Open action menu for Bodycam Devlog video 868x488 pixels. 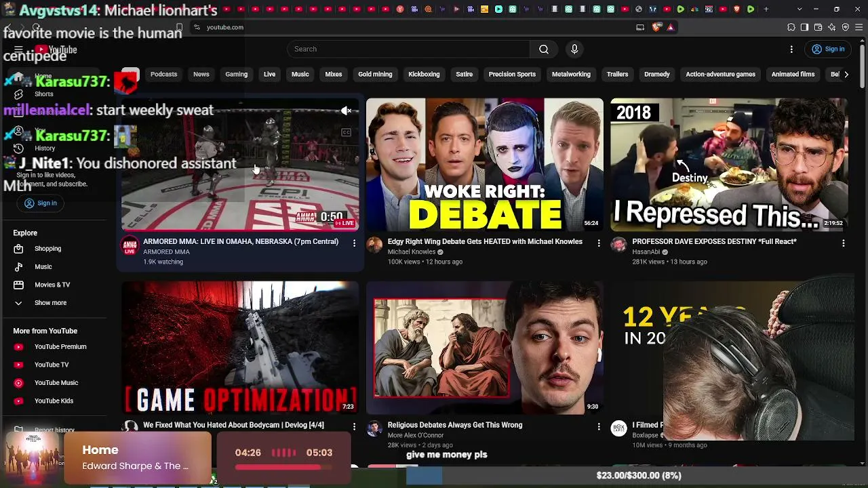(x=354, y=426)
